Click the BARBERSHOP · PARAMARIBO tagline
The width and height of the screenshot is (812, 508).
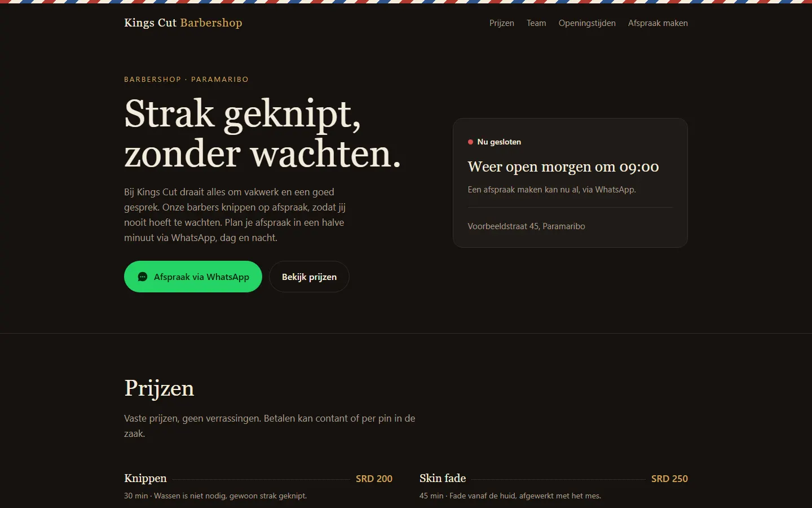pyautogui.click(x=186, y=80)
